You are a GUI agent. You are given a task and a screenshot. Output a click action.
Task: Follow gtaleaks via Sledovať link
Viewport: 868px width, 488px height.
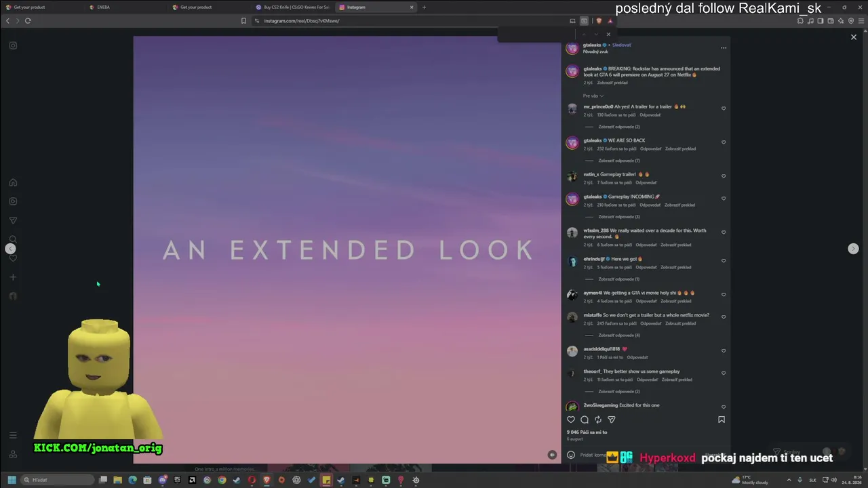621,45
